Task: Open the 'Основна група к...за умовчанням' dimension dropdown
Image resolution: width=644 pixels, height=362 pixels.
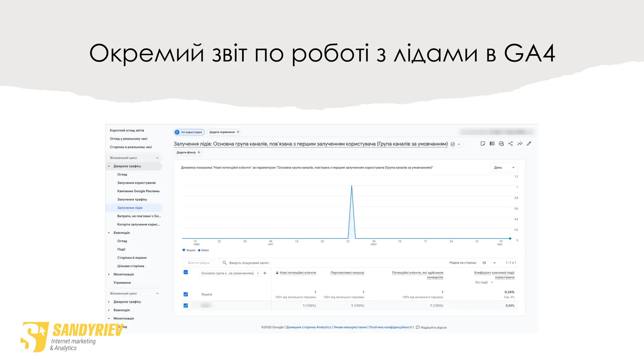Action: coord(230,273)
